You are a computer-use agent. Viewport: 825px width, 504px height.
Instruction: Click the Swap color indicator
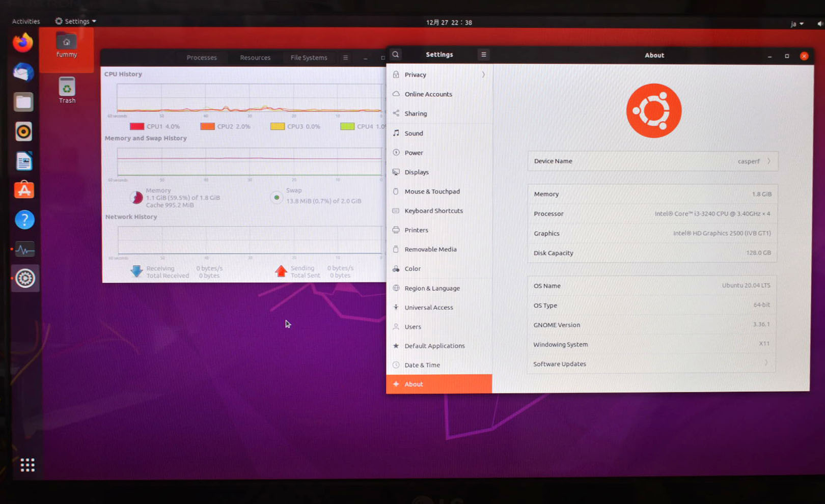(277, 198)
